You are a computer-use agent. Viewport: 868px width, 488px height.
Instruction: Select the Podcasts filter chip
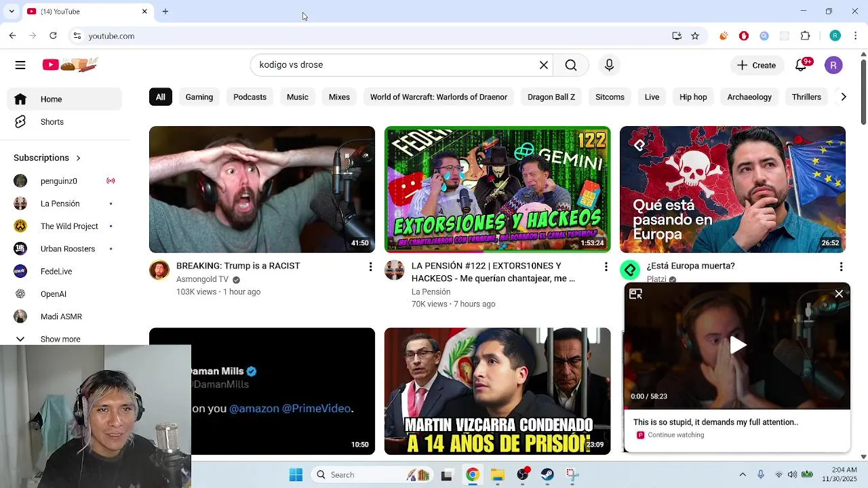click(x=250, y=97)
